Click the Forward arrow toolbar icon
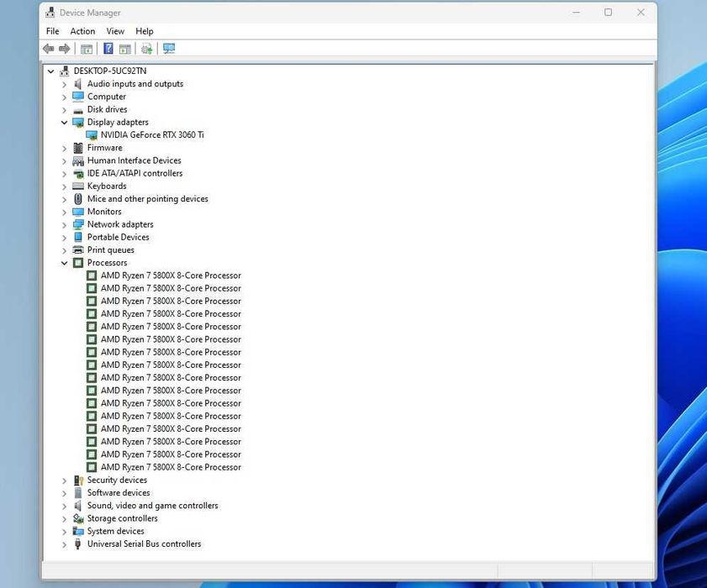The width and height of the screenshot is (707, 588). (65, 49)
